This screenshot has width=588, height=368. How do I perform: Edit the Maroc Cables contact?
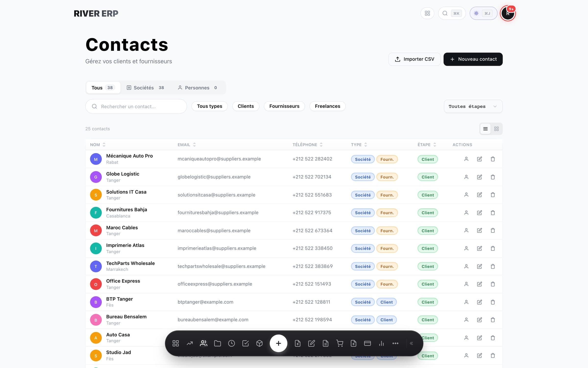[479, 230]
